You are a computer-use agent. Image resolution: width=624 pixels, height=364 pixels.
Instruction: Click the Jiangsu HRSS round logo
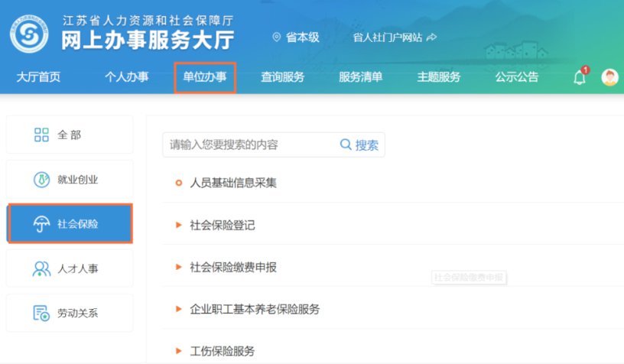(x=29, y=34)
